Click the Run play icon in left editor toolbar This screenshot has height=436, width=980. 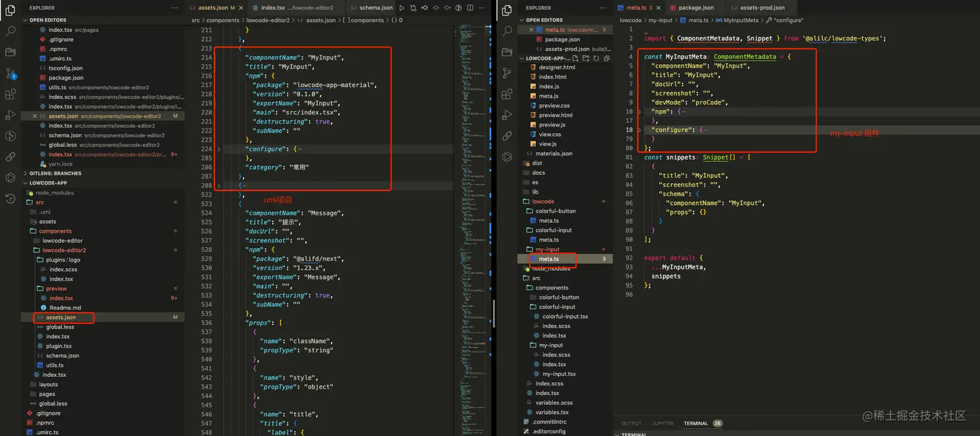coord(402,8)
